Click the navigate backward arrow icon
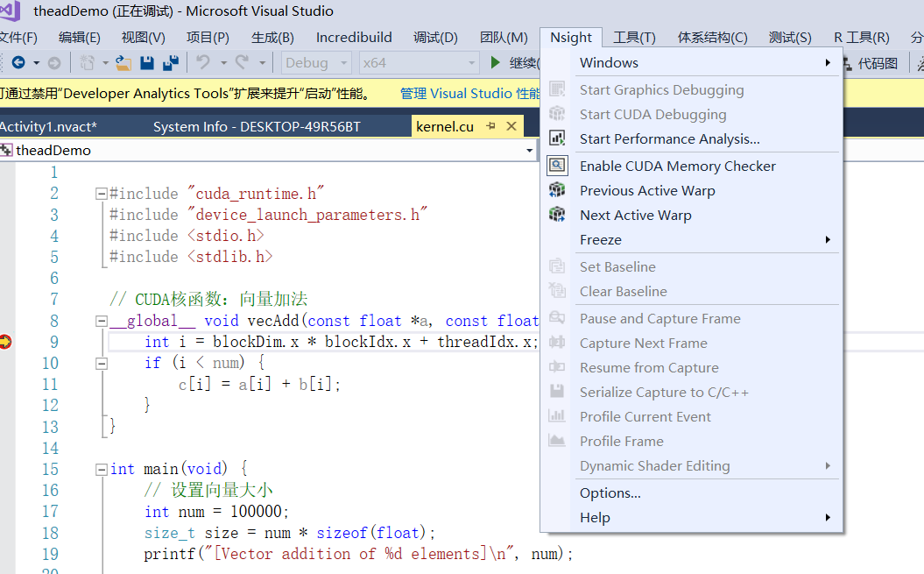The width and height of the screenshot is (924, 574). pos(18,62)
